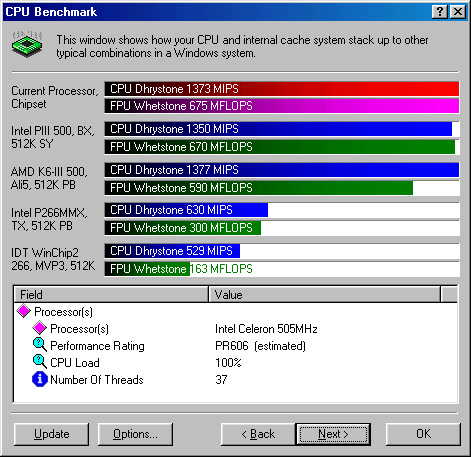The width and height of the screenshot is (471, 457).
Task: Open the Options... dialog
Action: pos(135,434)
